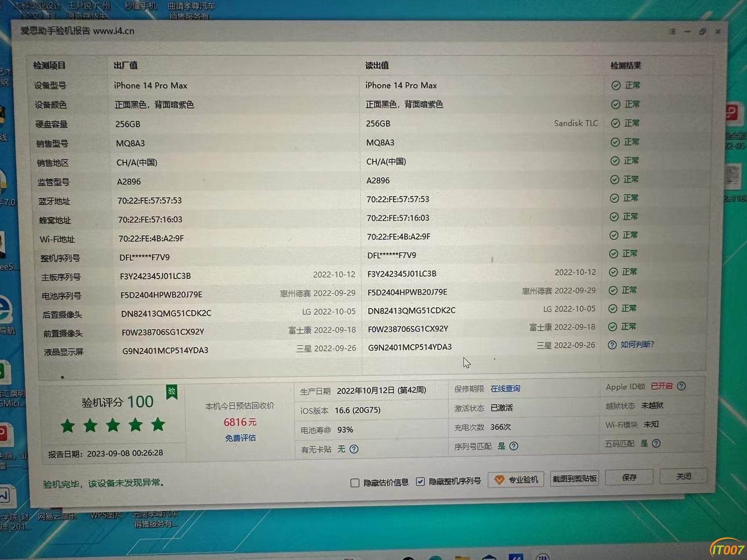747x560 pixels.
Task: Open the window menu icon in title bar
Action: click(x=672, y=32)
